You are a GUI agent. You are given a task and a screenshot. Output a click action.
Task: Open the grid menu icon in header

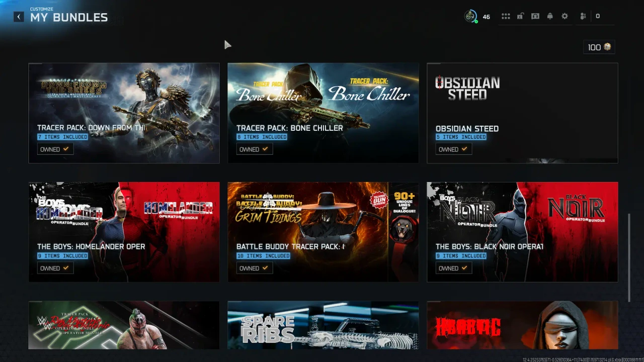click(x=506, y=16)
